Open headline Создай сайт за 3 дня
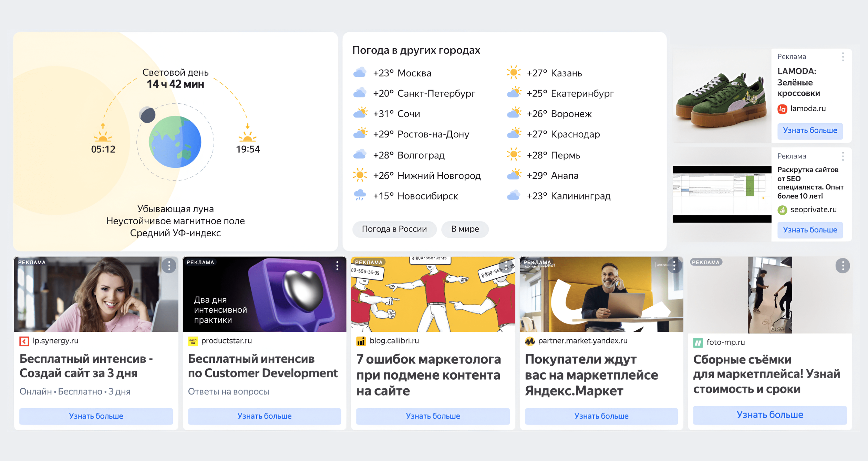The image size is (868, 461). point(86,366)
